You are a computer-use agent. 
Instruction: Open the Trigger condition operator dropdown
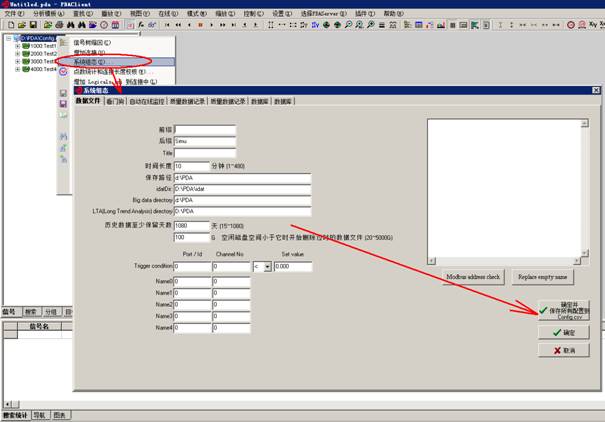click(x=267, y=266)
